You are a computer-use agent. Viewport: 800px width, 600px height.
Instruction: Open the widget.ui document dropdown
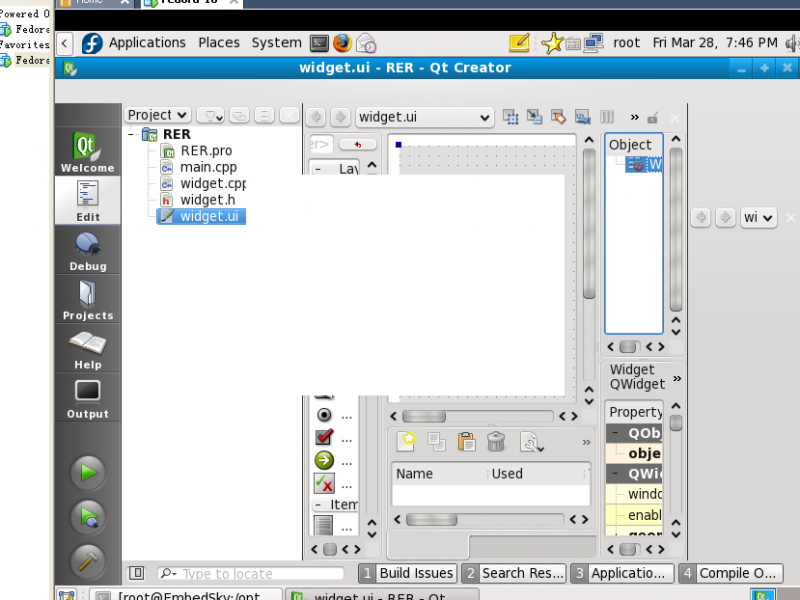(424, 117)
